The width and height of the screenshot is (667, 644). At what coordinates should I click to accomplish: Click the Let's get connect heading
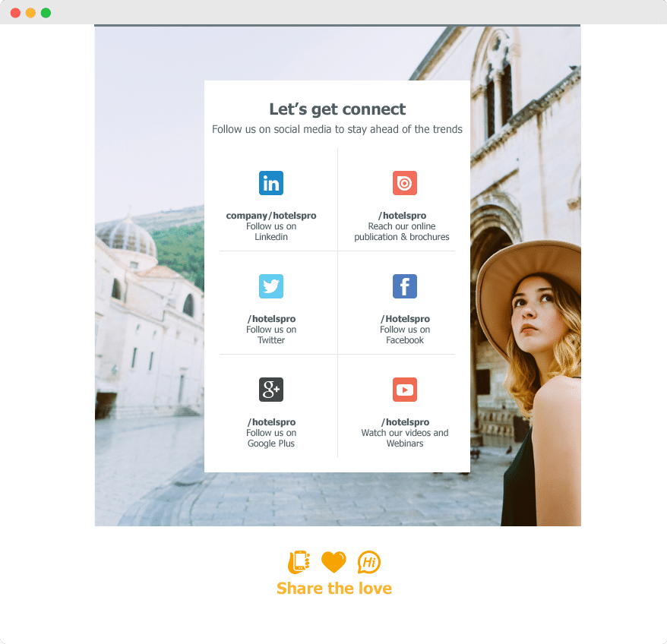(337, 109)
